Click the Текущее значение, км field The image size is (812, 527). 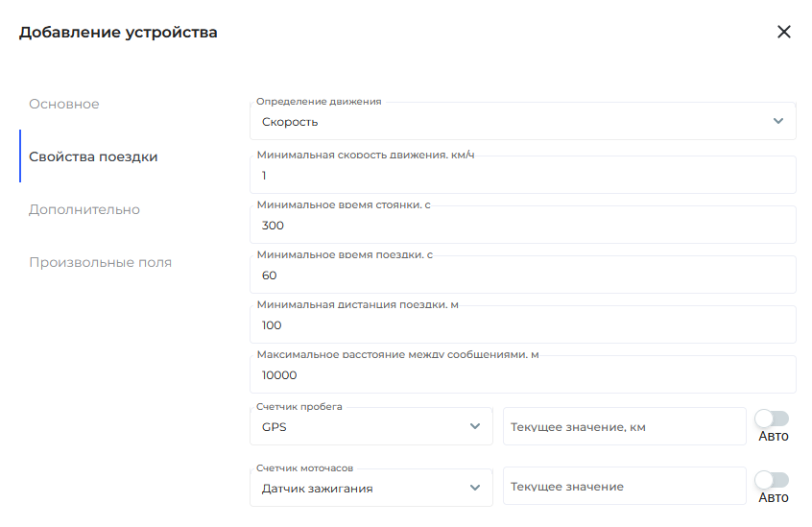624,427
